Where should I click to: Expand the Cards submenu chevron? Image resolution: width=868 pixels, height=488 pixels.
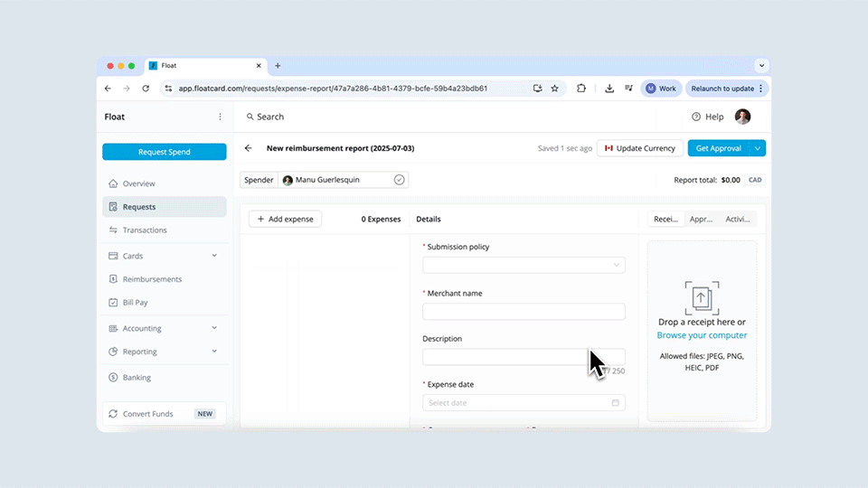pos(214,256)
